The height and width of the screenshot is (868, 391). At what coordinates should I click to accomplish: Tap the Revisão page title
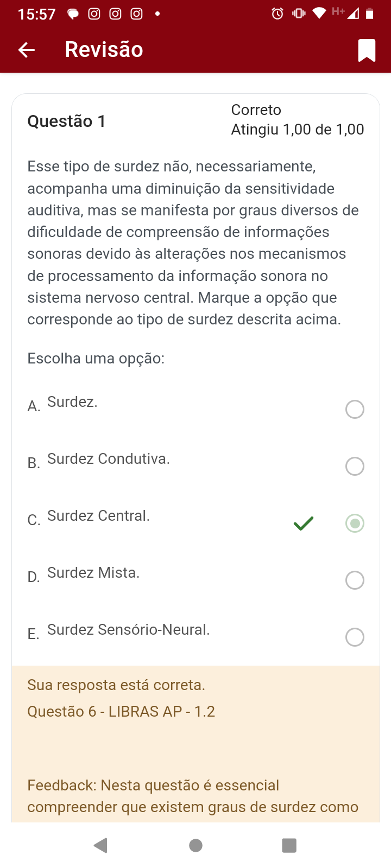pos(104,50)
